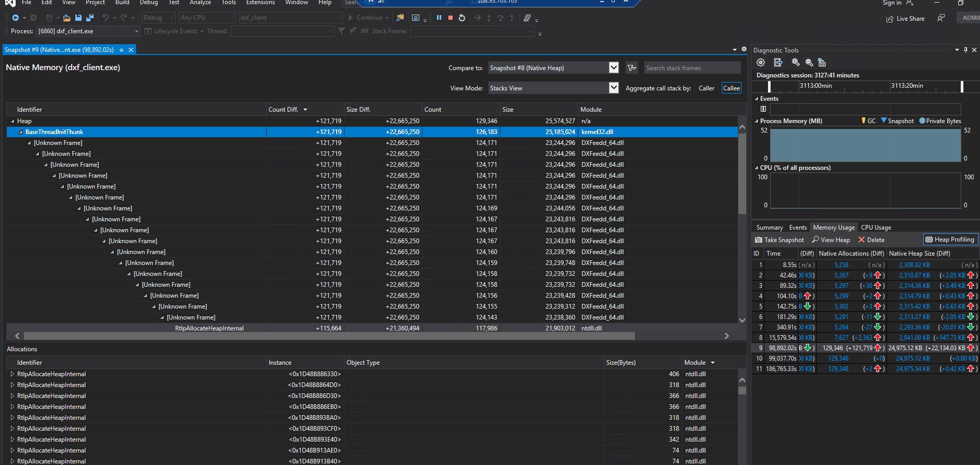Collapse the Events section in Diagnostic Tools

coord(757,99)
